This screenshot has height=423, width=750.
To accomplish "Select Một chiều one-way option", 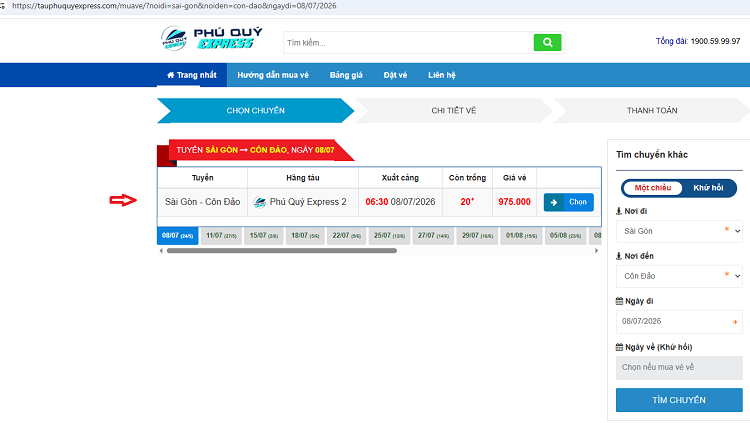I will tap(652, 188).
